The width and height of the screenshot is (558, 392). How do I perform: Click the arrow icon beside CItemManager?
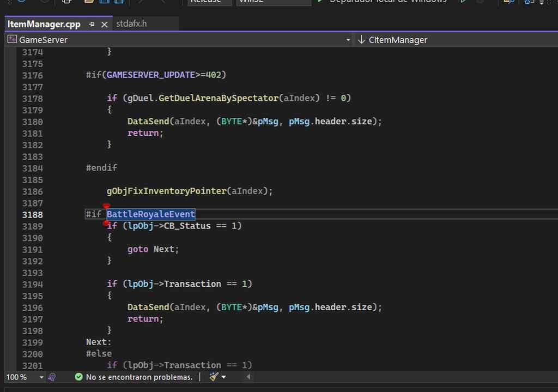coord(361,39)
